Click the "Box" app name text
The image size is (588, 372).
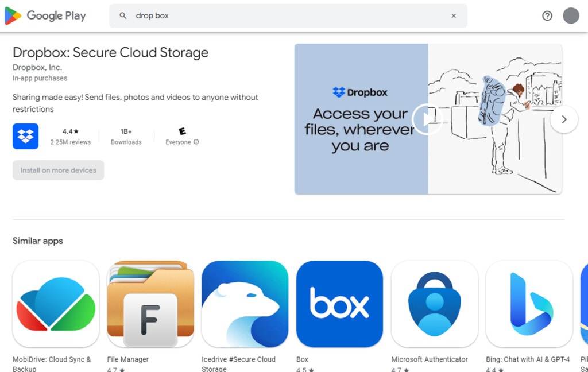302,359
